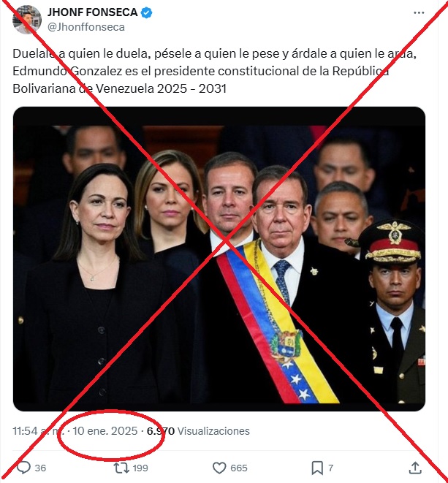This screenshot has width=448, height=483.
Task: Open the three-dot more options menu
Action: click(419, 12)
